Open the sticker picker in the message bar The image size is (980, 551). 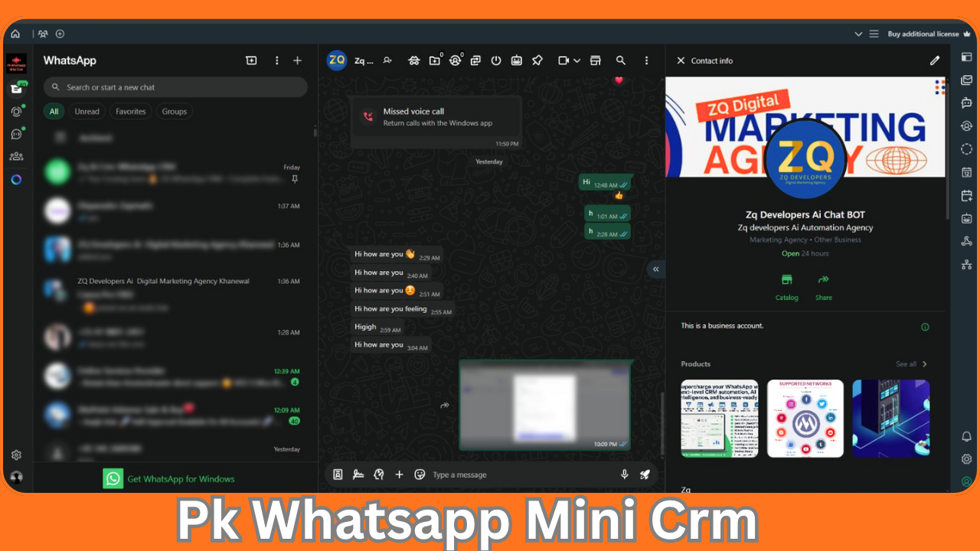(x=420, y=474)
